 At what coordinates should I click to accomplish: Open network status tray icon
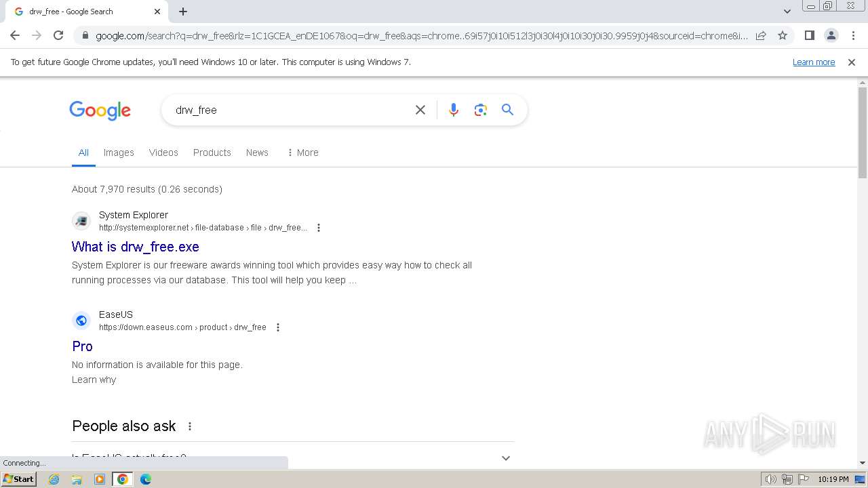(787, 479)
